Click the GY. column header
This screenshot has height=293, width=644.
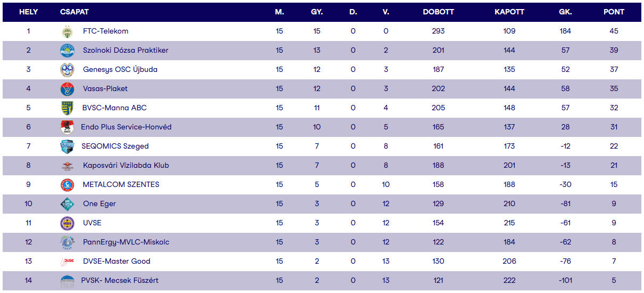click(317, 12)
